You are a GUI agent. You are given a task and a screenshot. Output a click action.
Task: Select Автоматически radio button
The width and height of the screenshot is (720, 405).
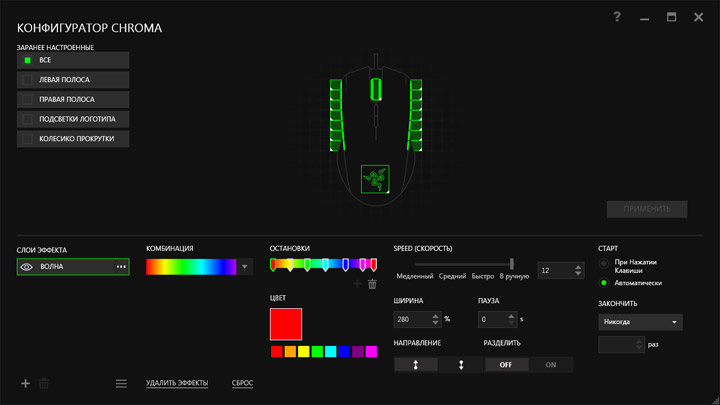(604, 283)
